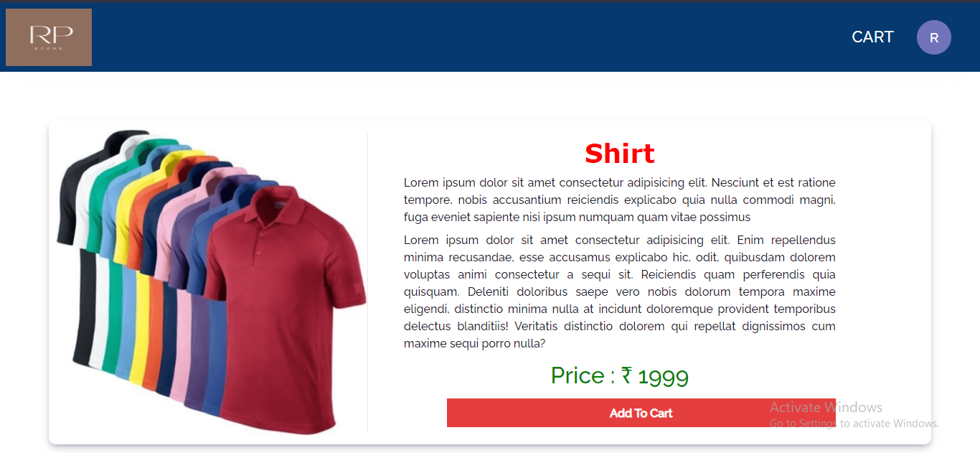Open the CART page
The width and height of the screenshot is (980, 453).
click(872, 37)
